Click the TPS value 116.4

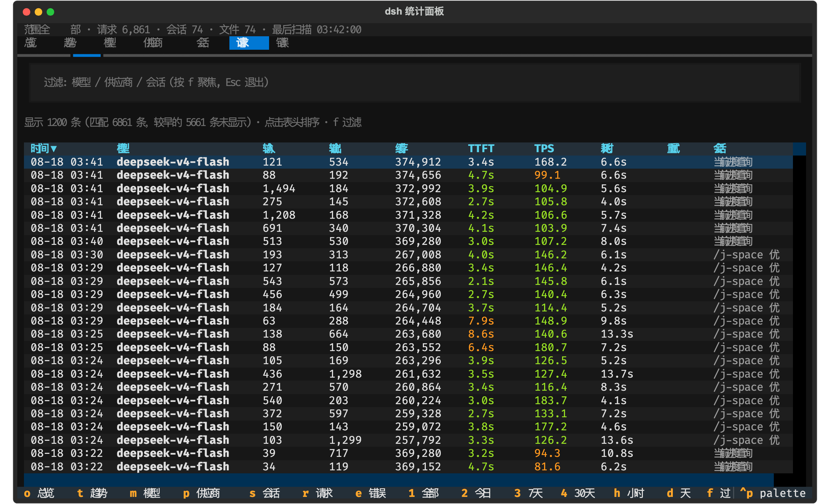pyautogui.click(x=551, y=387)
